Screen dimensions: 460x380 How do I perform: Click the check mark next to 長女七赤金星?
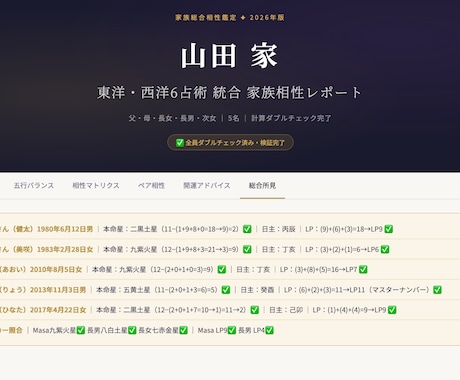point(183,330)
